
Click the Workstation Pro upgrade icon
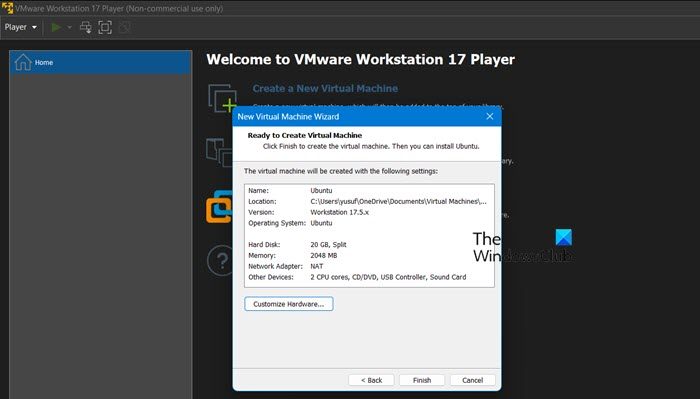tap(219, 206)
